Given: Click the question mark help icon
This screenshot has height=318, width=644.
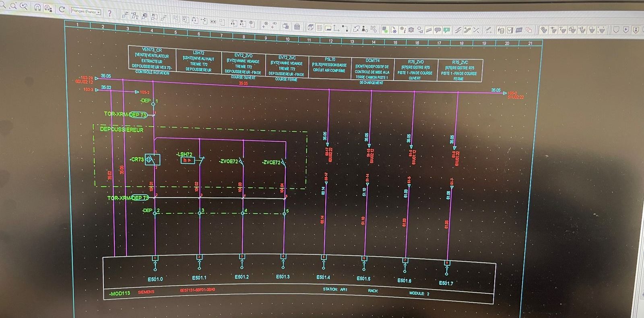Looking at the screenshot, I should coord(109,13).
